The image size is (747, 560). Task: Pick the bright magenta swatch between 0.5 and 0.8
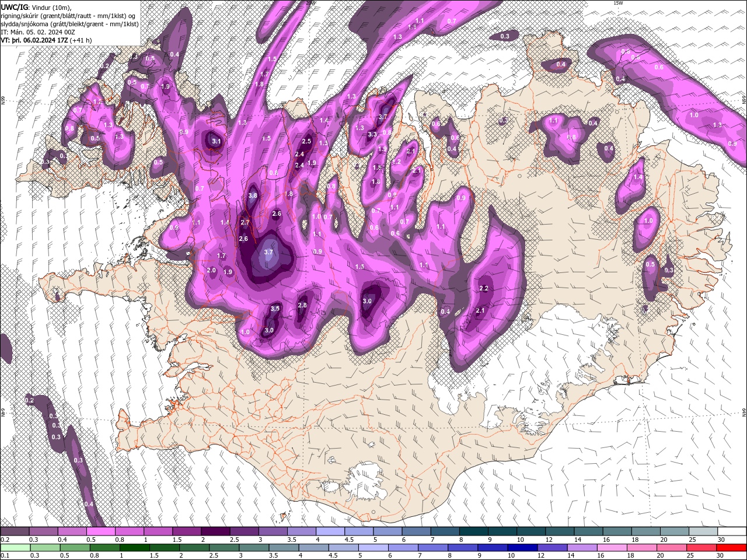pyautogui.click(x=100, y=531)
